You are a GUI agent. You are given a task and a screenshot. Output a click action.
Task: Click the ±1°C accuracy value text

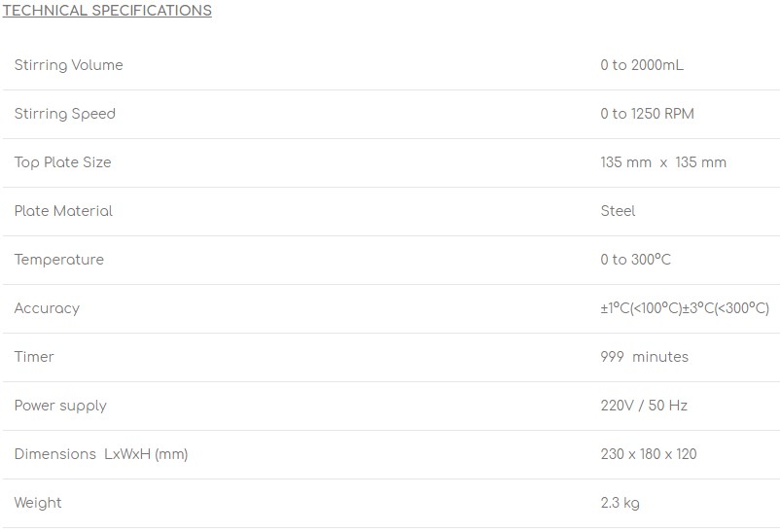[685, 308]
